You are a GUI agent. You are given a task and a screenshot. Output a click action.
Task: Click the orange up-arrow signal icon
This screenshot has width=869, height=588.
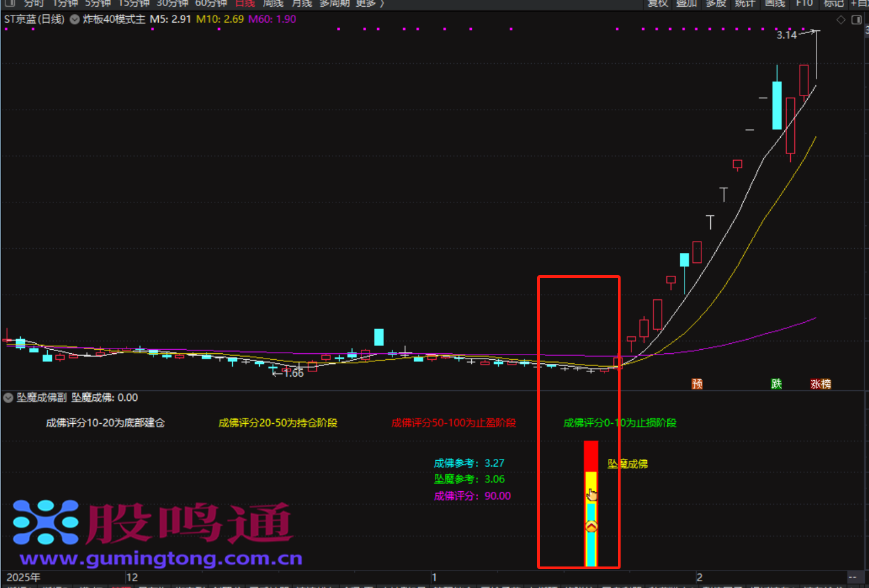click(x=591, y=527)
